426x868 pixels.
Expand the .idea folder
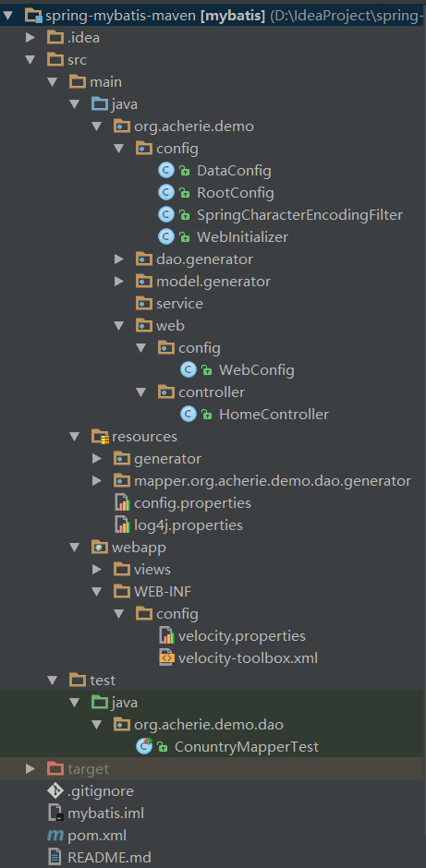click(x=30, y=38)
